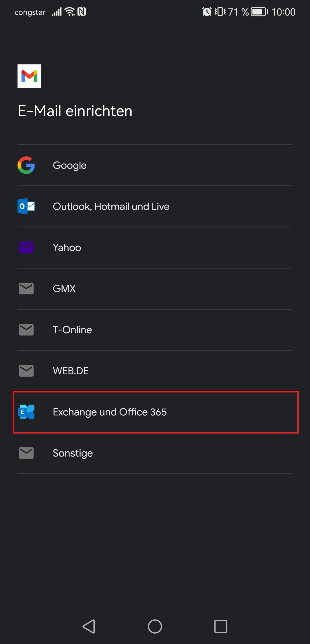Select the T-Online provider label
The width and height of the screenshot is (310, 644).
(72, 330)
